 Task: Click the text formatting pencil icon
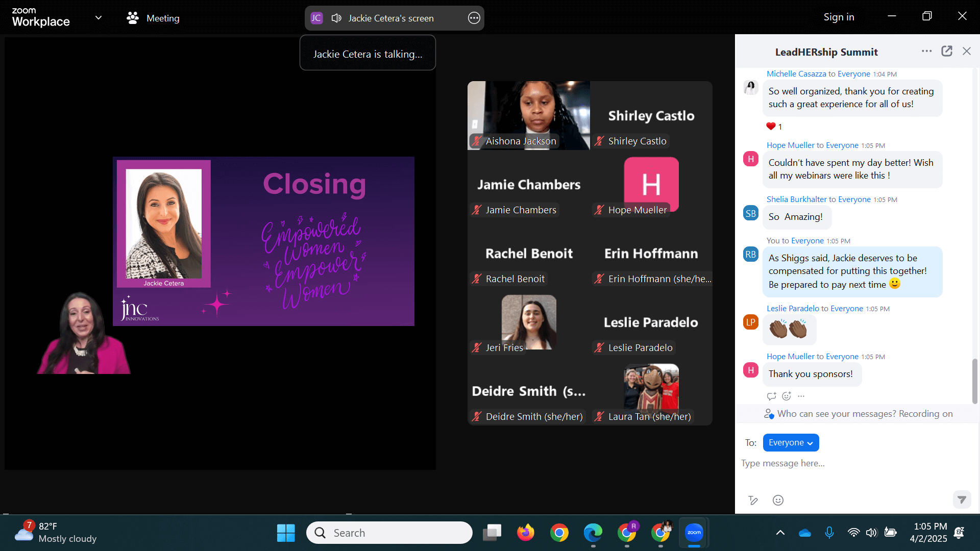(x=753, y=500)
